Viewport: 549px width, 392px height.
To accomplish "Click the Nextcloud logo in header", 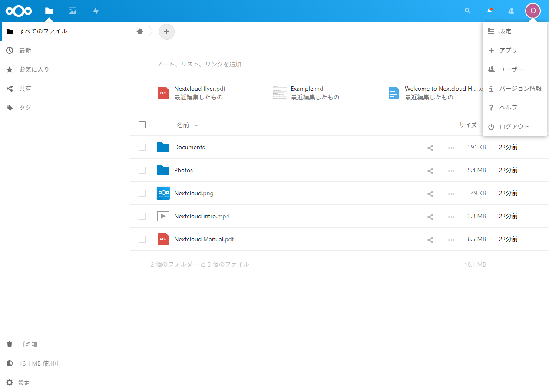I will pyautogui.click(x=19, y=11).
